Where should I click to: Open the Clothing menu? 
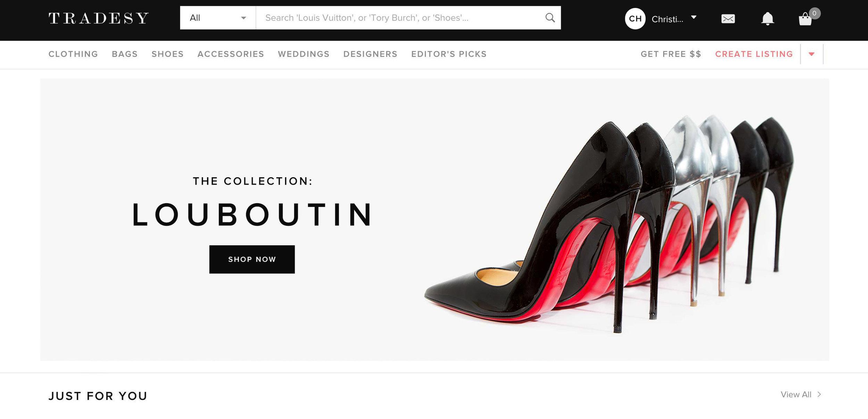[73, 54]
